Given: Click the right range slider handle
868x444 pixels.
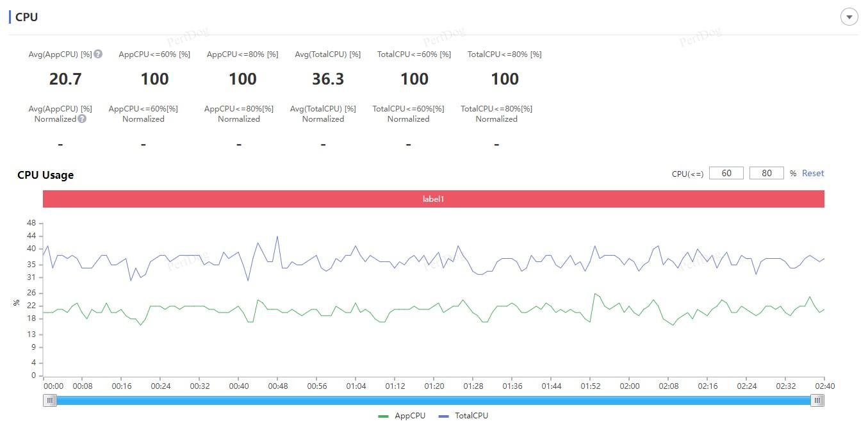Looking at the screenshot, I should pos(817,400).
